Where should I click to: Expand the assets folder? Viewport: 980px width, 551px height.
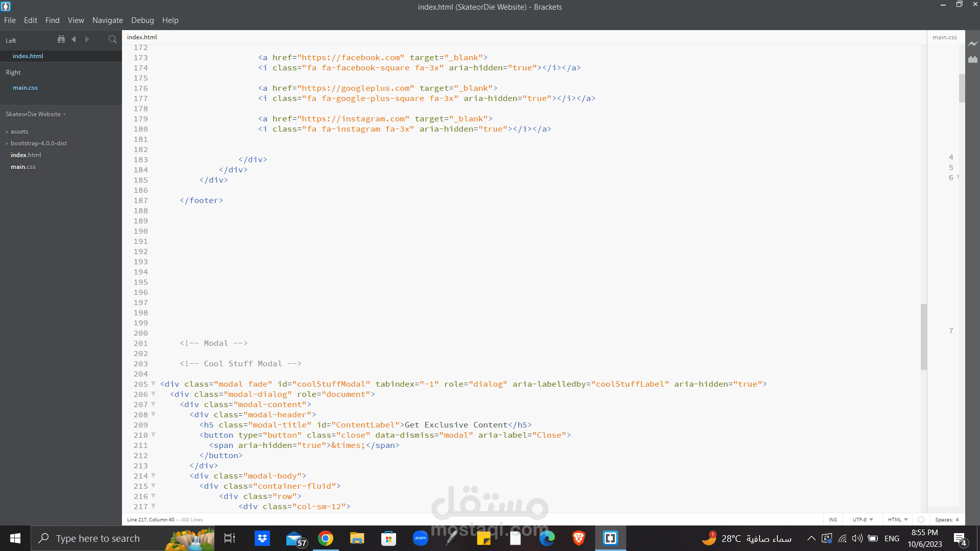pos(19,132)
